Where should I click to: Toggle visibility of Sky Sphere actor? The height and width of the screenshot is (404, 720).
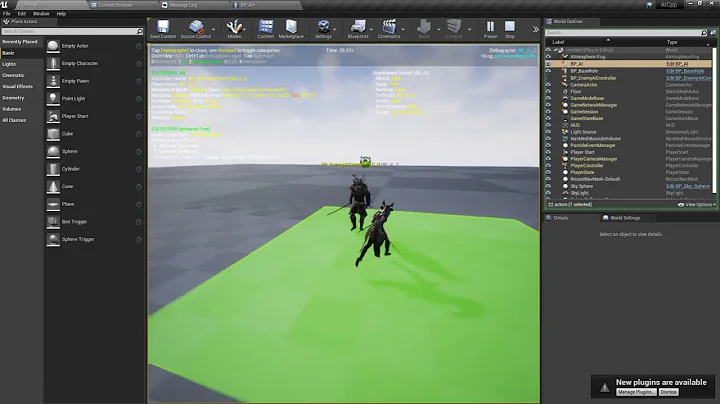[548, 186]
